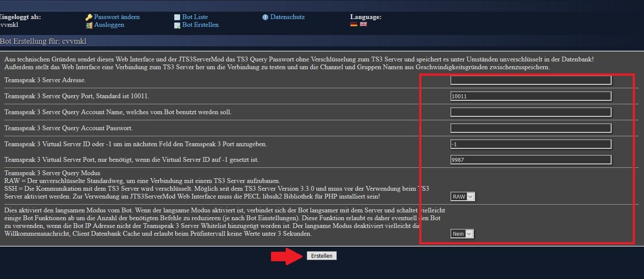Screen dimensions: 644x279
Task: Open the slow mode Nein dropdown
Action: (x=462, y=234)
